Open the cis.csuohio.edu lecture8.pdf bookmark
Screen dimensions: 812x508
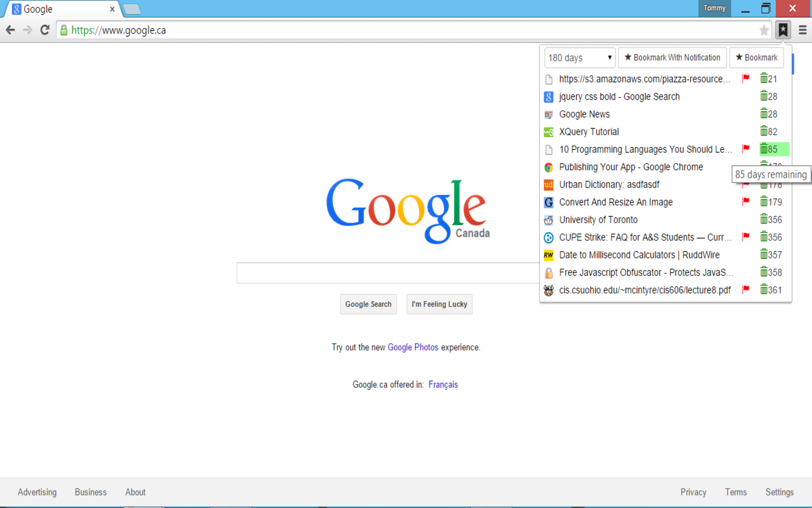[645, 290]
